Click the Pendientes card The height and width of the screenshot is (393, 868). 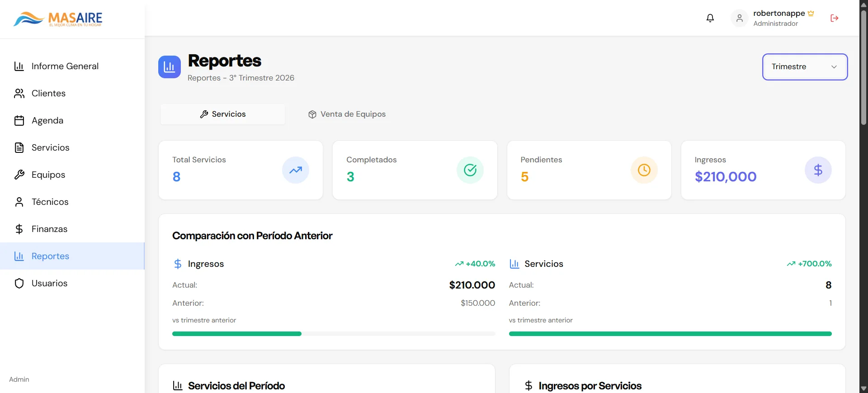[589, 170]
